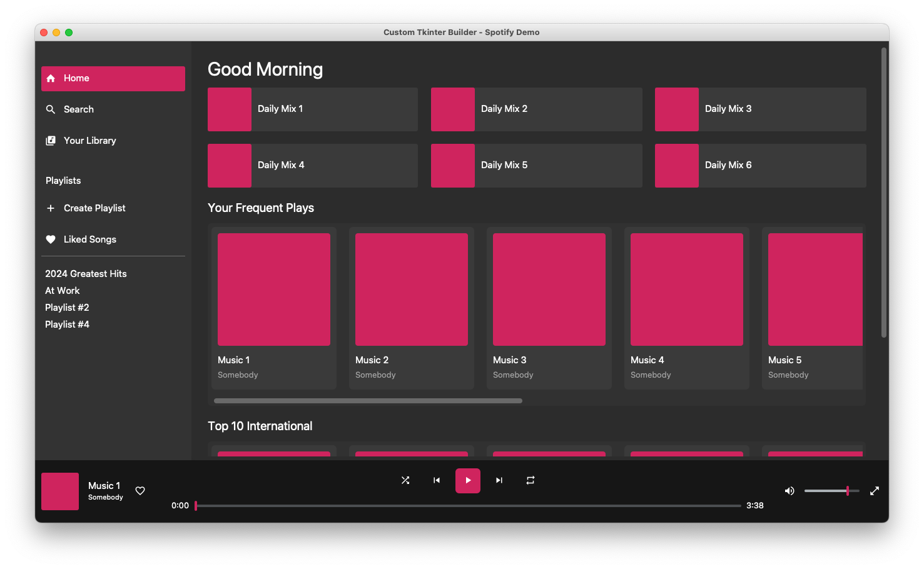This screenshot has height=569, width=924.
Task: Select the Music 2 album cover
Action: (412, 290)
